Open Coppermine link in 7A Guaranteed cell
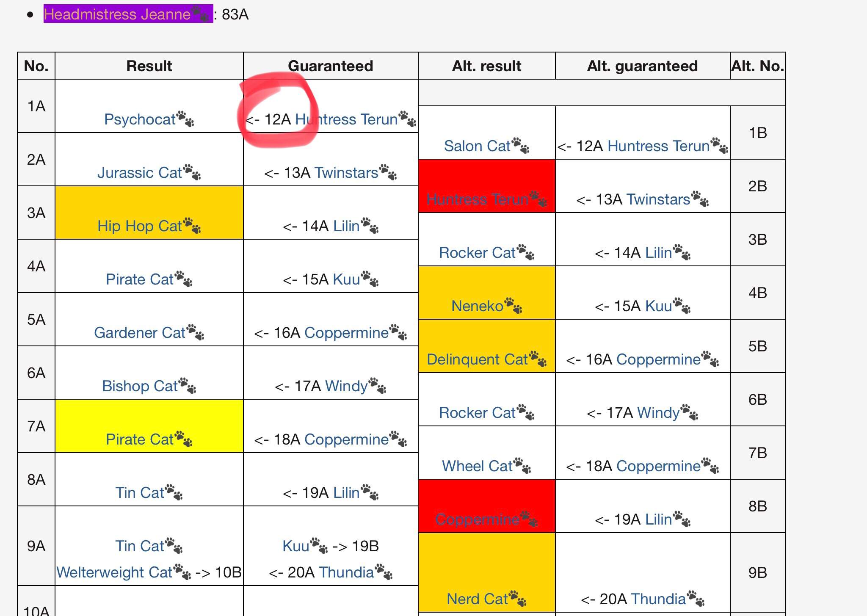Viewport: 867px width, 616px height. [x=346, y=439]
